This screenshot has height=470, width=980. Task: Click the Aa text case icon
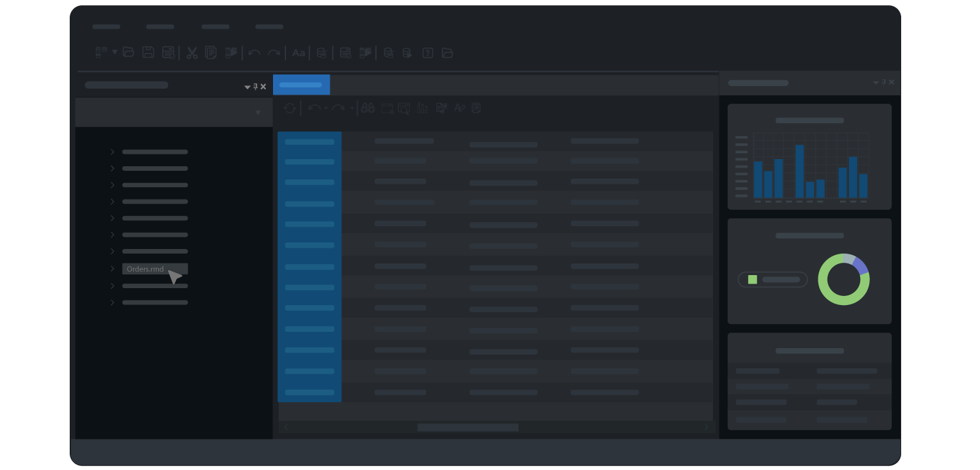tap(298, 53)
